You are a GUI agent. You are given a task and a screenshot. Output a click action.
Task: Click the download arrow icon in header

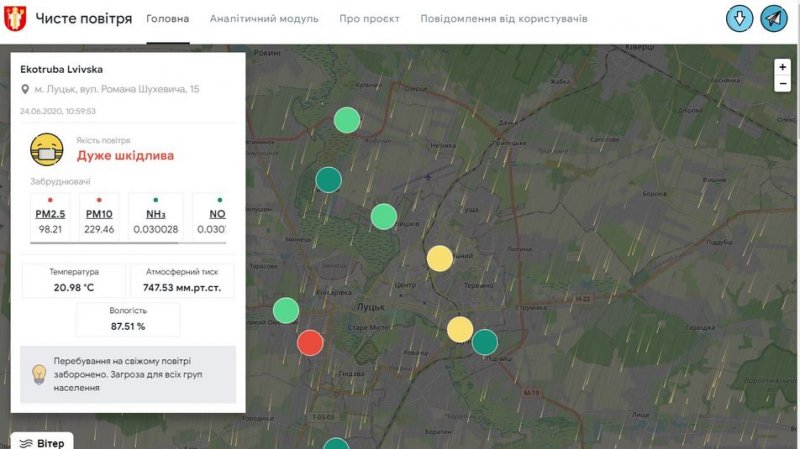(740, 19)
